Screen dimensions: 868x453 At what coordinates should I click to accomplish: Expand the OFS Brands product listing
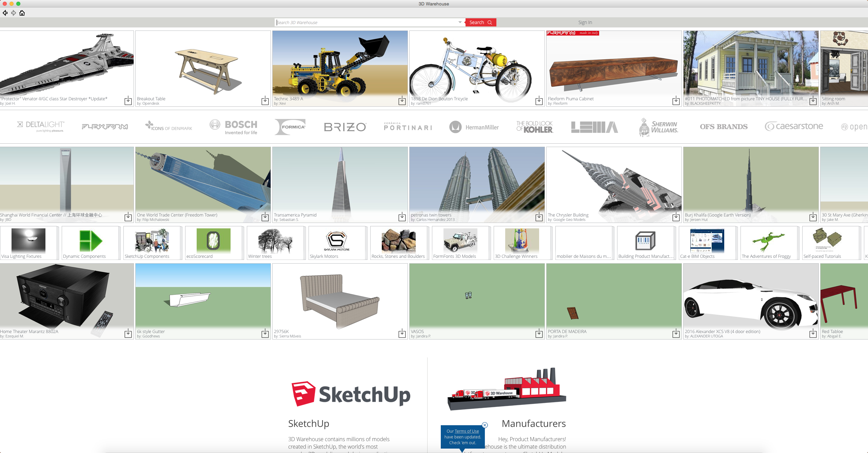(x=724, y=127)
